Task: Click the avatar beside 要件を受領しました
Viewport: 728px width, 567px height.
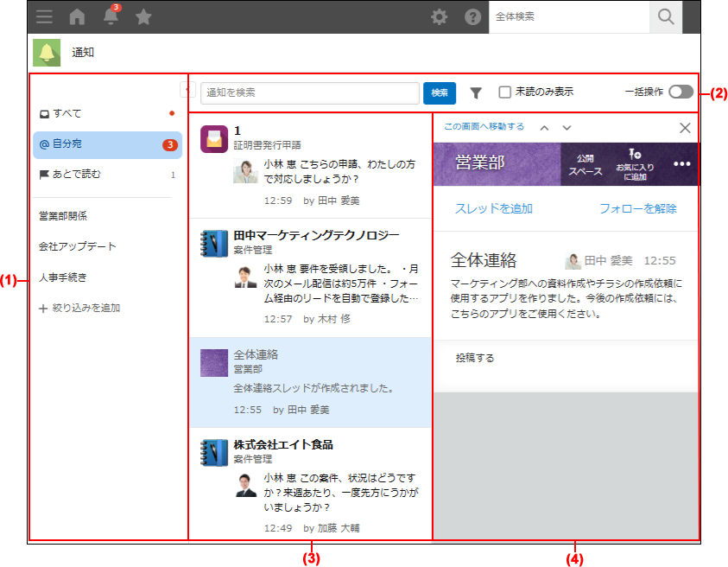Action: tap(245, 277)
